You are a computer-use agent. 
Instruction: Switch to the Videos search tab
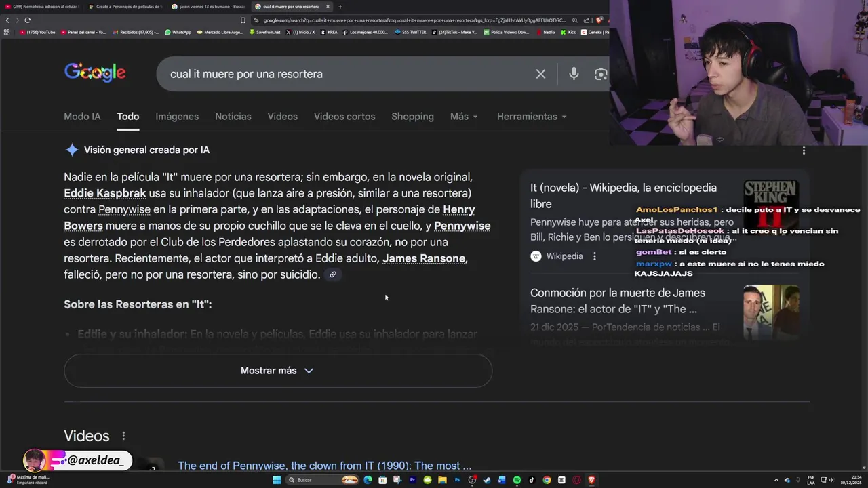[282, 117]
